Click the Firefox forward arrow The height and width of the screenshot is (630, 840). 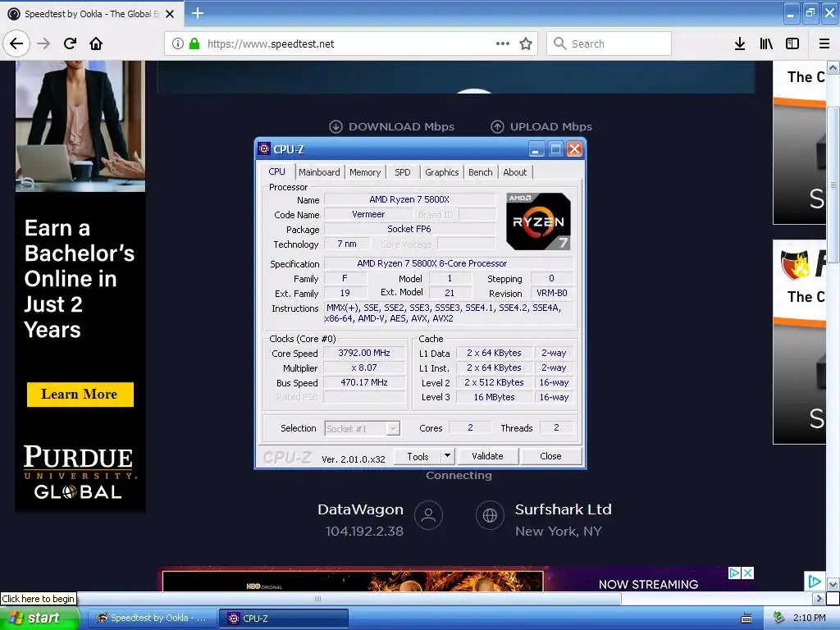[43, 43]
